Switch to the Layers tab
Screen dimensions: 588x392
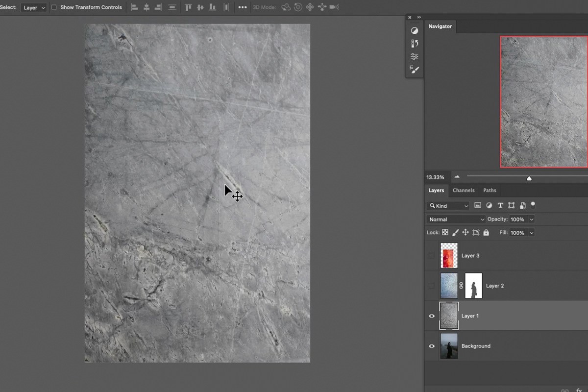(x=436, y=190)
